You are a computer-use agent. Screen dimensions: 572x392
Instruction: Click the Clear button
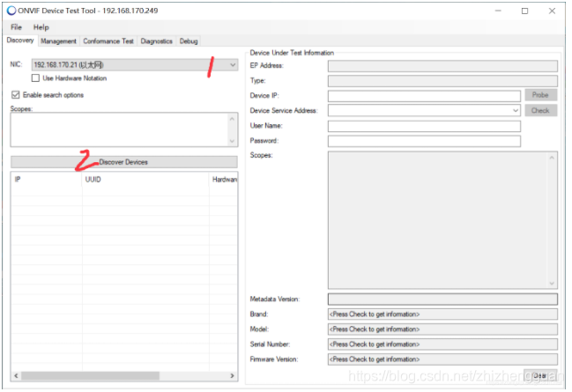point(540,375)
